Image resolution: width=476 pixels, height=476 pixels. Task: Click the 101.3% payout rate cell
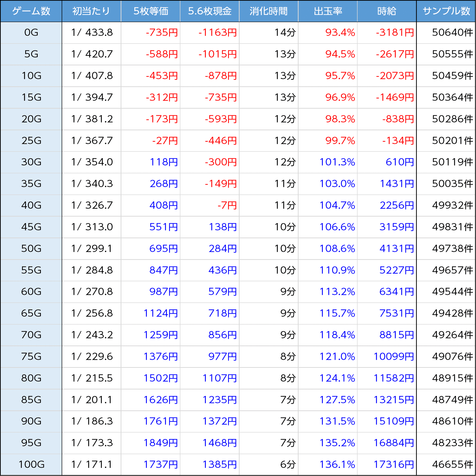[x=337, y=162]
